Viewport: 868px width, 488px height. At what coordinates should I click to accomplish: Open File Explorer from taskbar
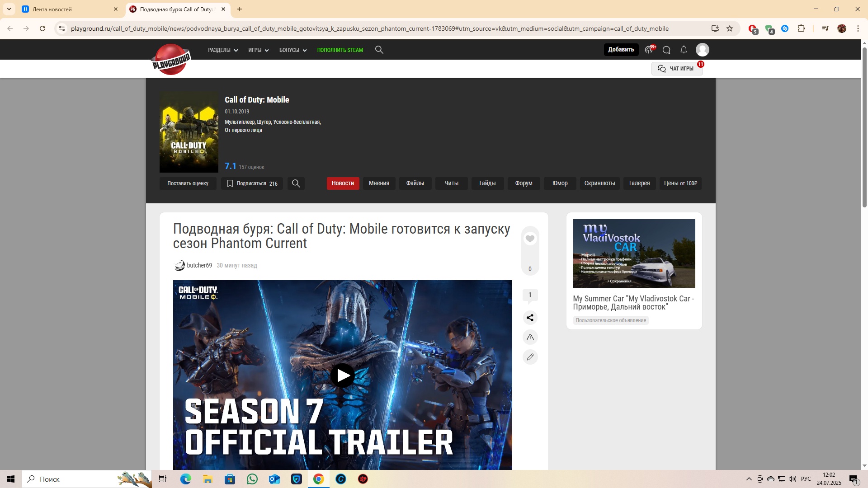click(x=208, y=479)
